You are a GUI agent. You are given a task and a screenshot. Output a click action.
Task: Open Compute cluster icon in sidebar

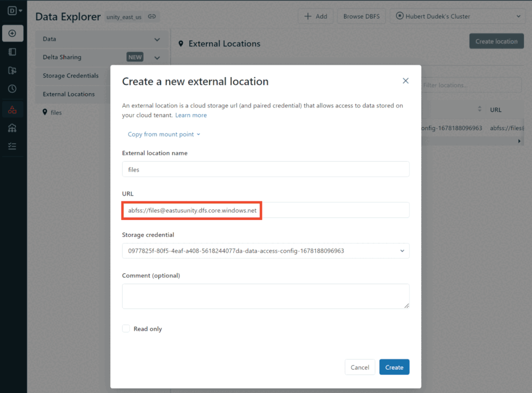(12, 128)
